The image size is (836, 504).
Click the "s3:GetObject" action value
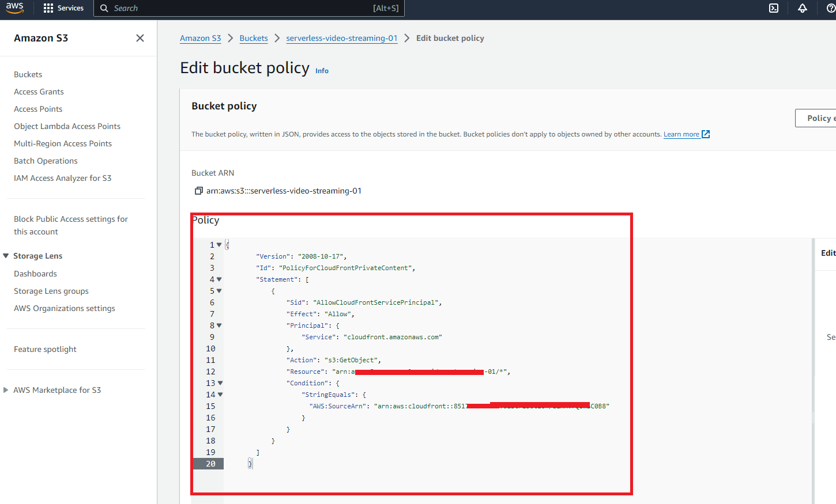point(351,360)
